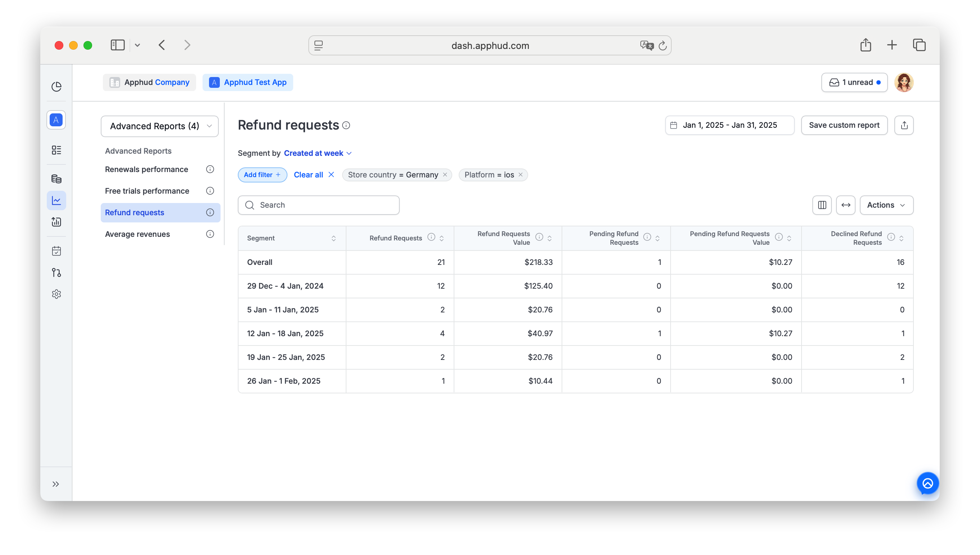Click the Overall '$218.33' value cell
Viewport: 980px width, 555px height.
[508, 262]
